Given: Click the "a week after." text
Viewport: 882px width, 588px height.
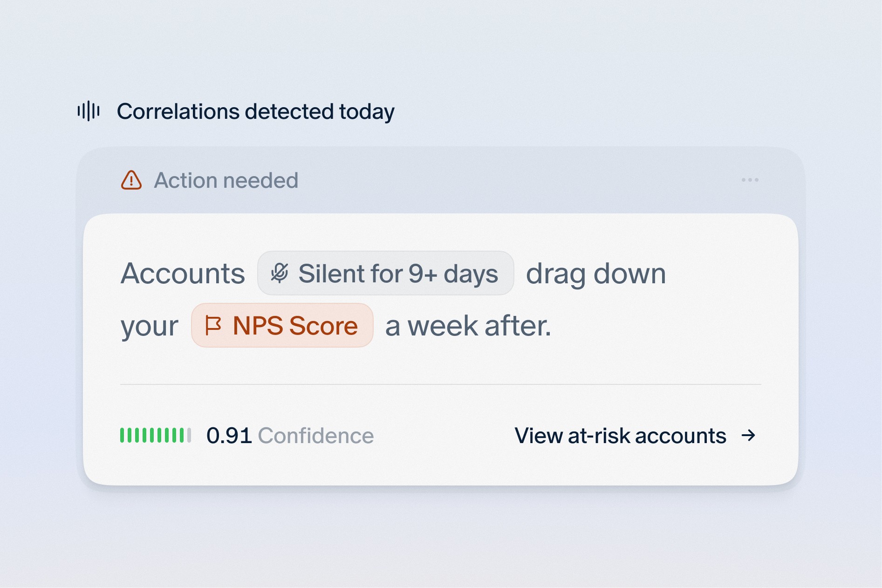Looking at the screenshot, I should (x=468, y=326).
